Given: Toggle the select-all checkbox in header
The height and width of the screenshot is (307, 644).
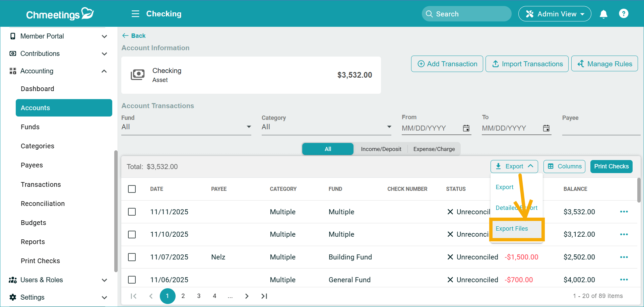Looking at the screenshot, I should point(132,189).
